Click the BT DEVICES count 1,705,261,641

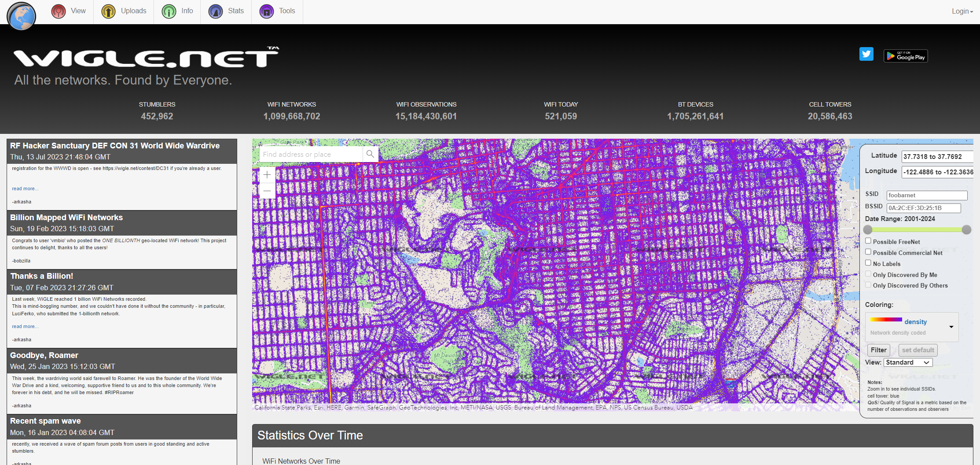click(x=695, y=116)
